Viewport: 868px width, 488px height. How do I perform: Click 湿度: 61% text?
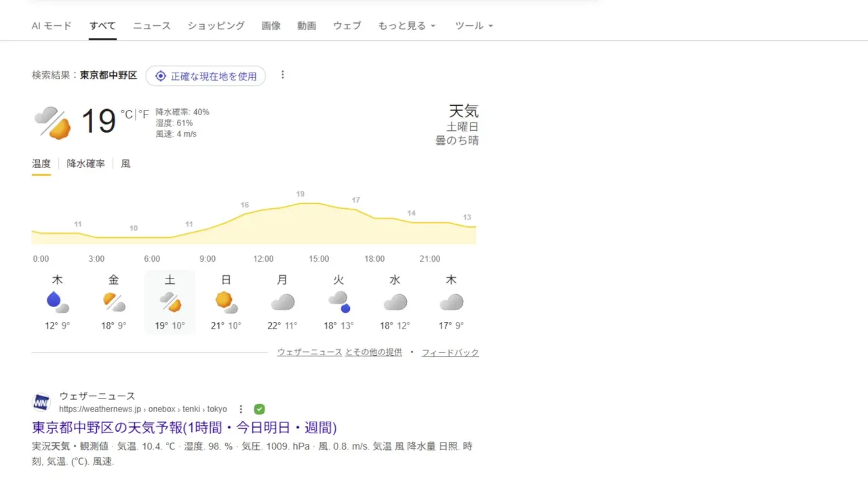[174, 123]
